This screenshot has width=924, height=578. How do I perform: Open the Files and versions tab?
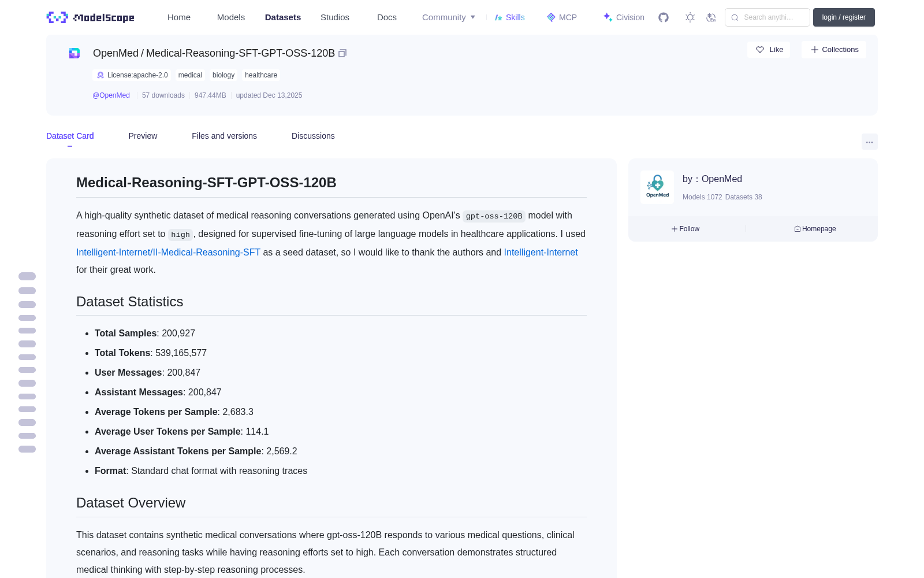[224, 136]
